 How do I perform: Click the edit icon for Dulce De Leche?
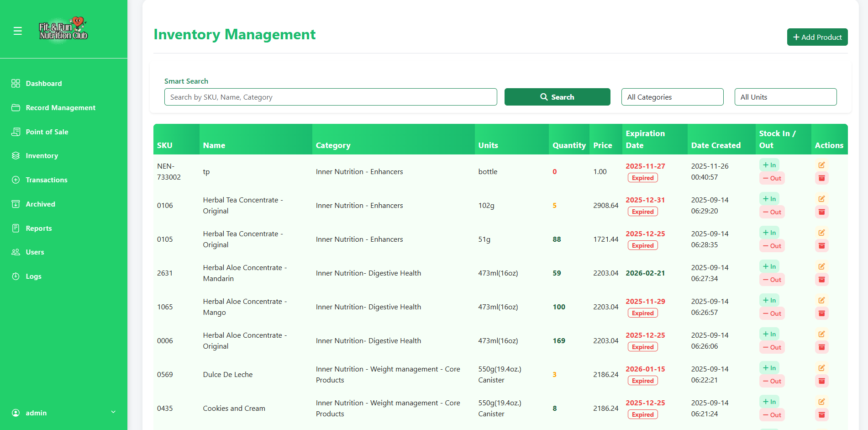(x=821, y=368)
